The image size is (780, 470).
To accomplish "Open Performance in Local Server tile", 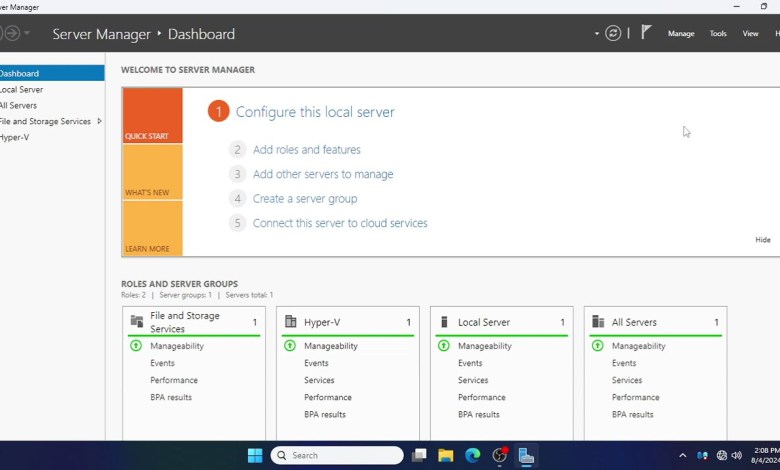I will (482, 397).
